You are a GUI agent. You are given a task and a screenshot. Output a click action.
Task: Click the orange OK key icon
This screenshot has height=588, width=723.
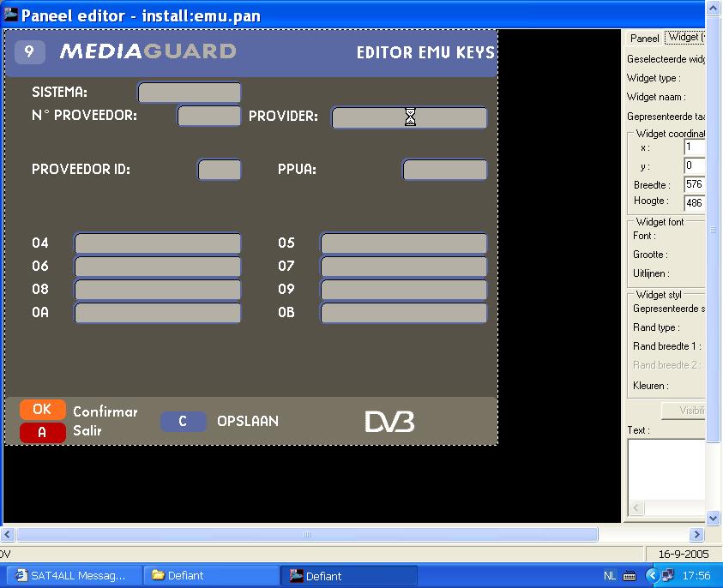[x=42, y=409]
